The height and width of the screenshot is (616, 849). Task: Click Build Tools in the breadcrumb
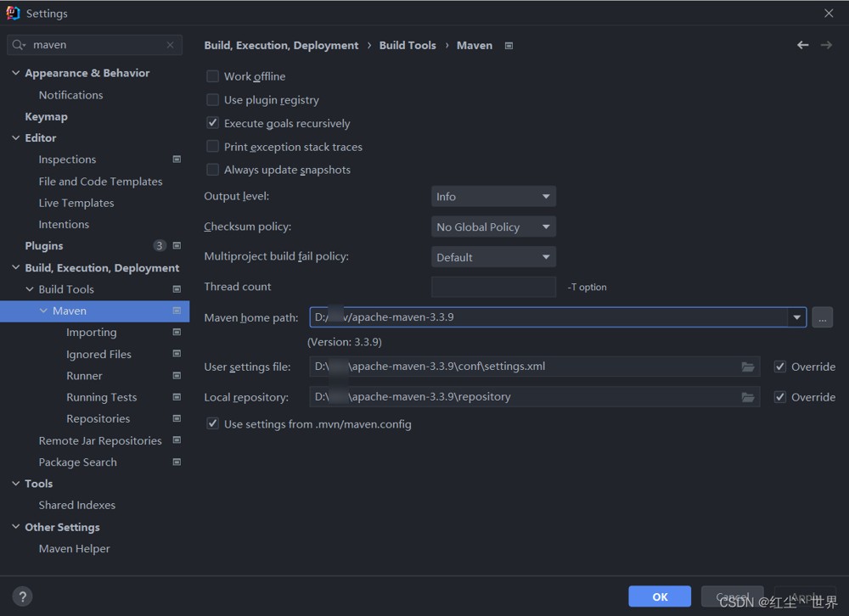408,45
